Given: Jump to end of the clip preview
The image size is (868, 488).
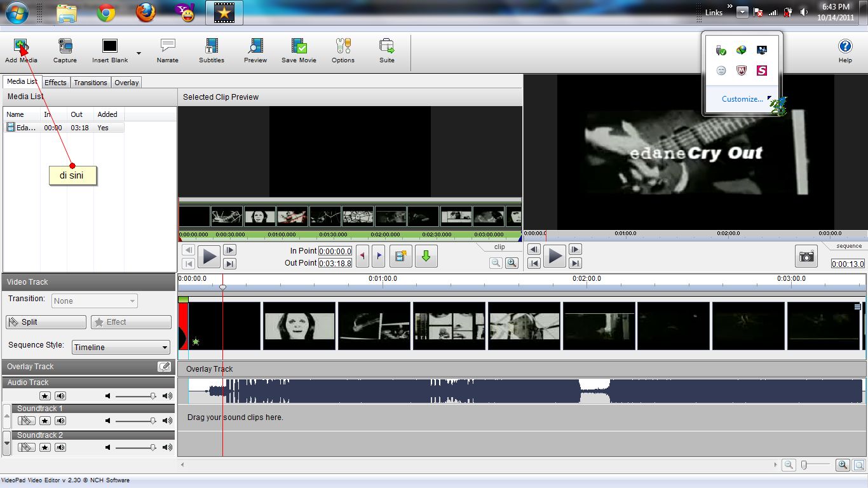Looking at the screenshot, I should [229, 264].
